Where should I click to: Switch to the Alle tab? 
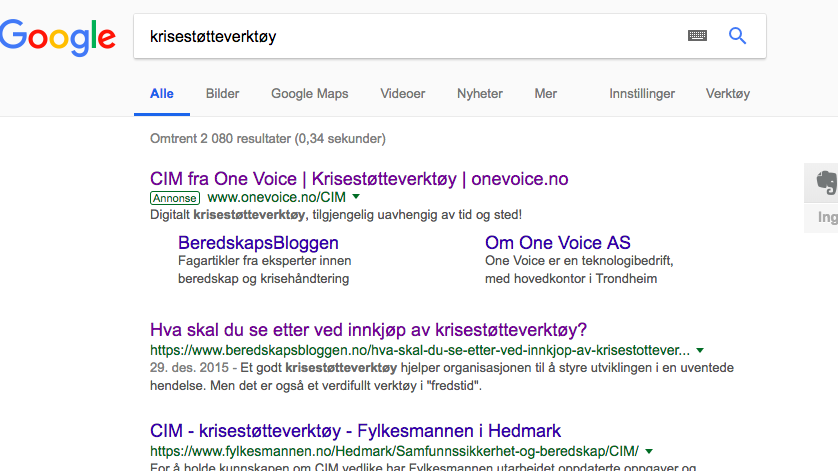(x=161, y=94)
